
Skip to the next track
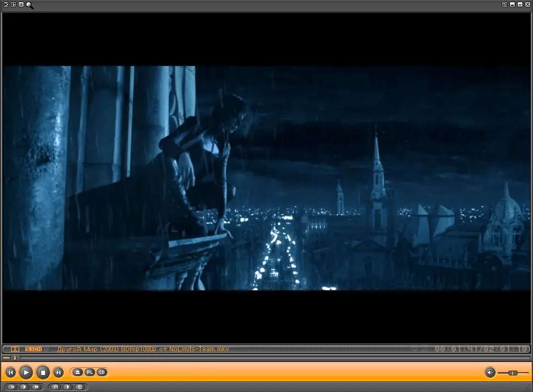(x=58, y=372)
